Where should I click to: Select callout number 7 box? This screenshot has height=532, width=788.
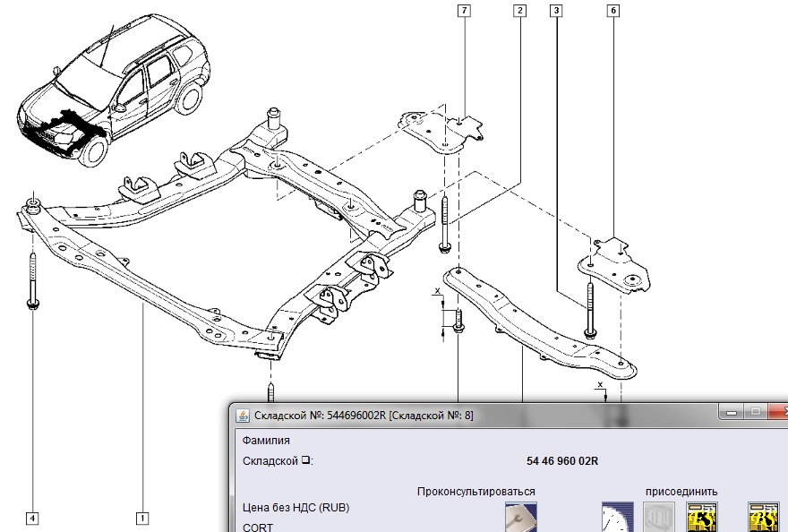(463, 11)
